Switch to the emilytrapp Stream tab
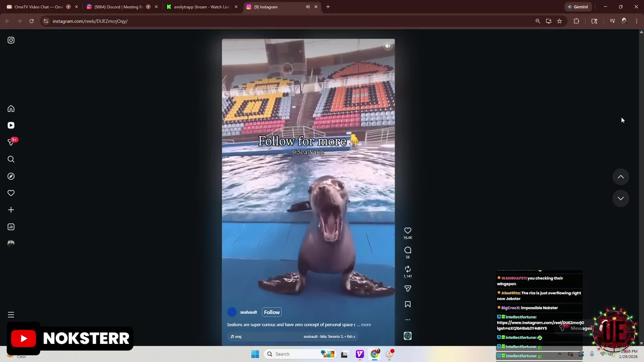 tap(202, 7)
